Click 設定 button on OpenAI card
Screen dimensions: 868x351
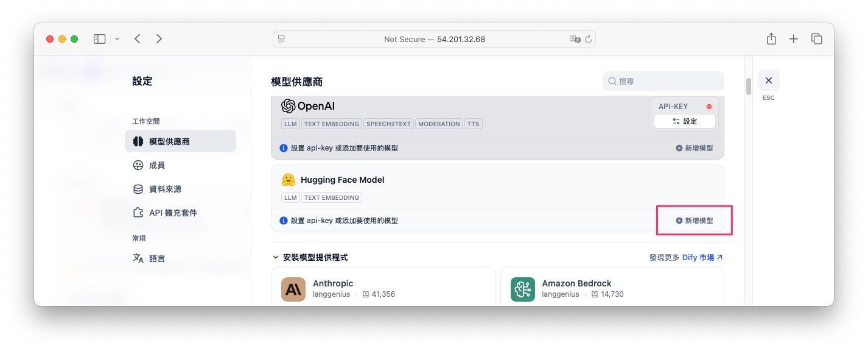685,121
